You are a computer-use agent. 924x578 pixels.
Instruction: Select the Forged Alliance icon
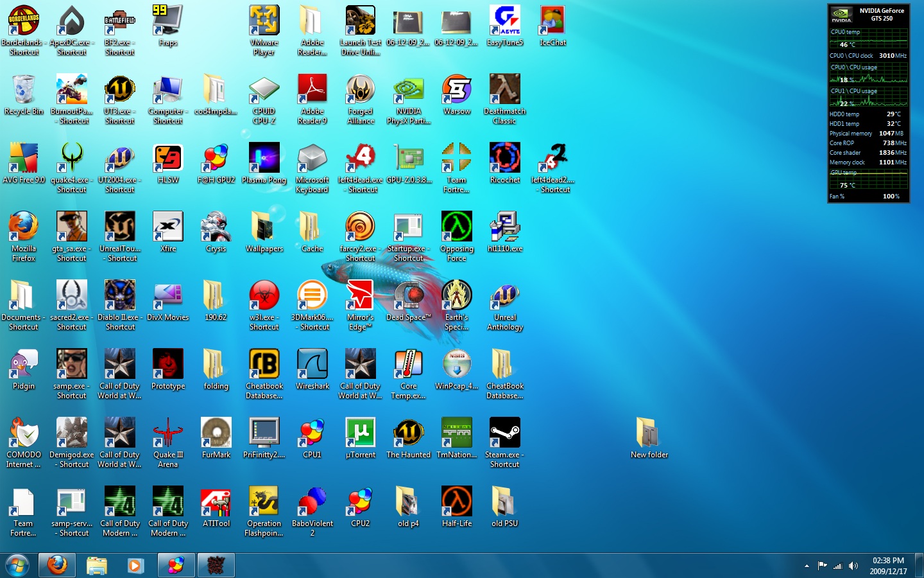coord(361,89)
